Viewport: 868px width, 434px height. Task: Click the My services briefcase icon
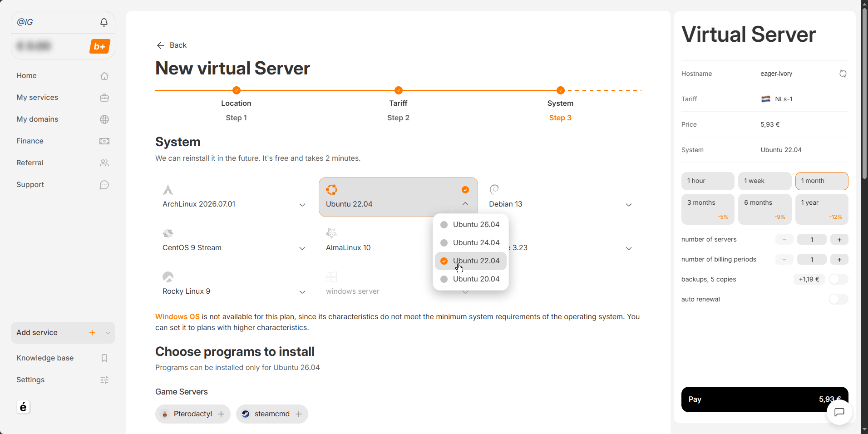click(104, 98)
